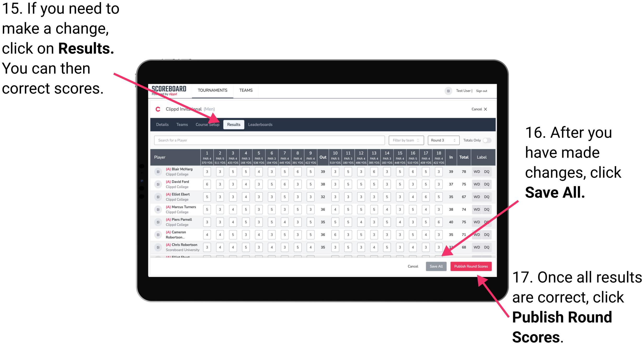Click the Course Setup tab
Viewport: 644px width, 347px height.
coord(208,124)
